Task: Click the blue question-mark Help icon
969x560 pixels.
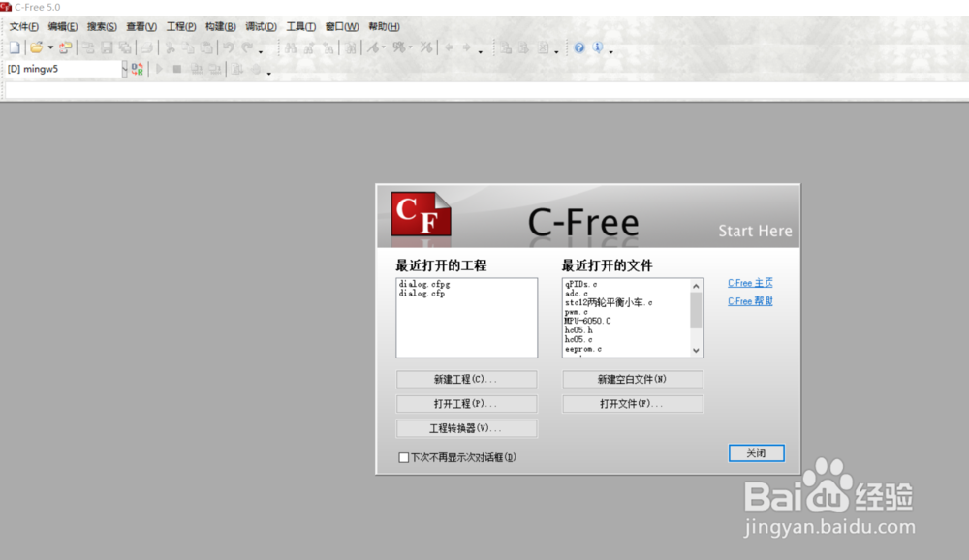Action: point(579,47)
